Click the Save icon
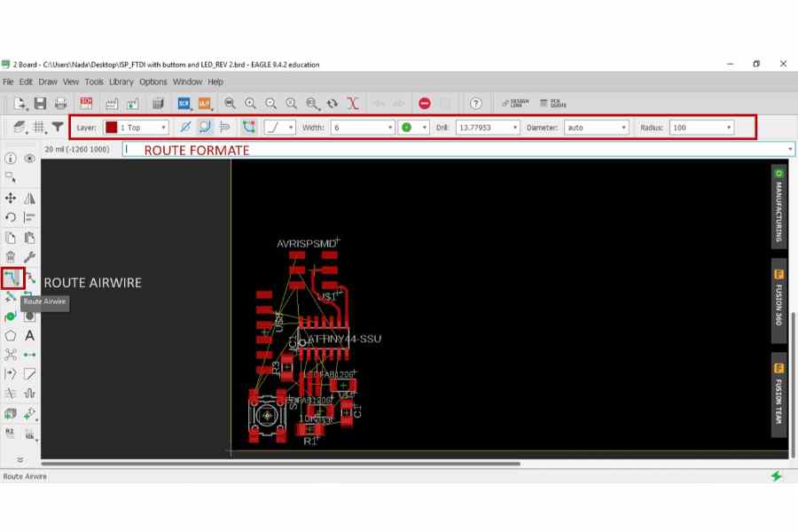 pyautogui.click(x=40, y=104)
